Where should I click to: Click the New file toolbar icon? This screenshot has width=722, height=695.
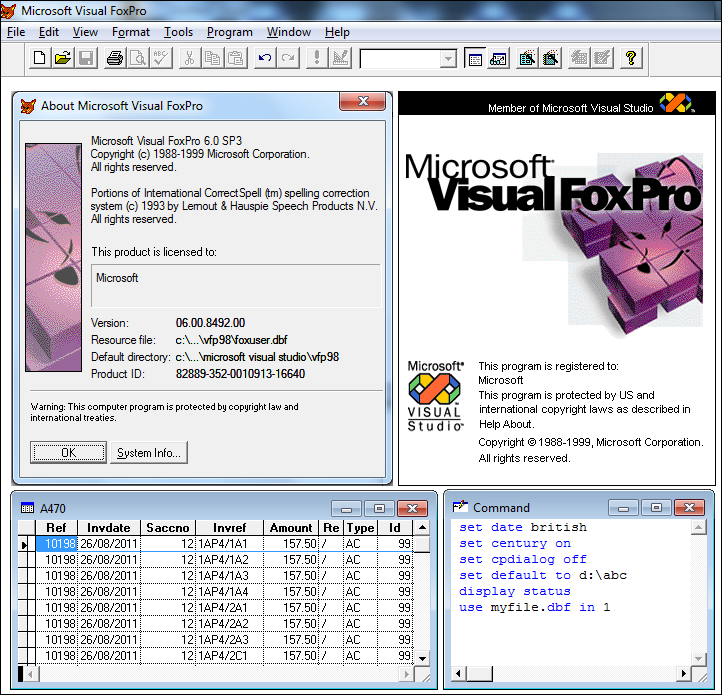tap(40, 58)
